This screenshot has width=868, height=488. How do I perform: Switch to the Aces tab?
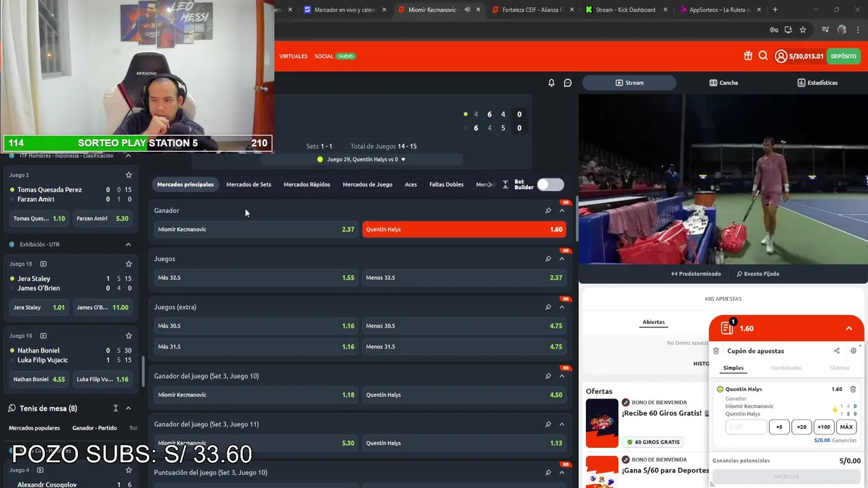[x=410, y=184]
